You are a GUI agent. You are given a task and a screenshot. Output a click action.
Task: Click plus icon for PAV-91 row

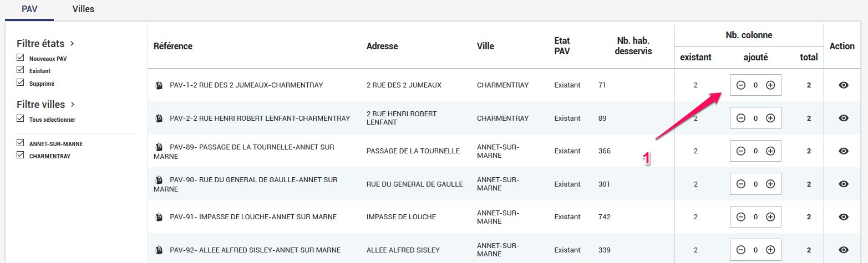click(770, 217)
